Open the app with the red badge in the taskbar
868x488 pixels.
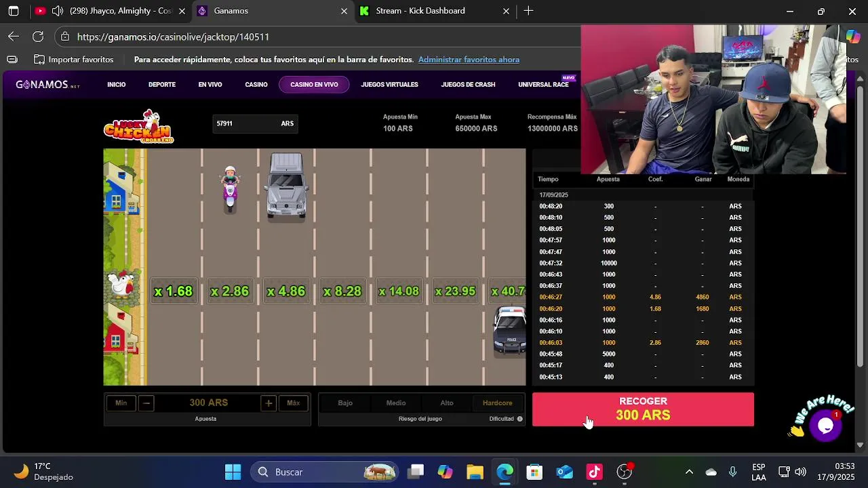pos(625,472)
